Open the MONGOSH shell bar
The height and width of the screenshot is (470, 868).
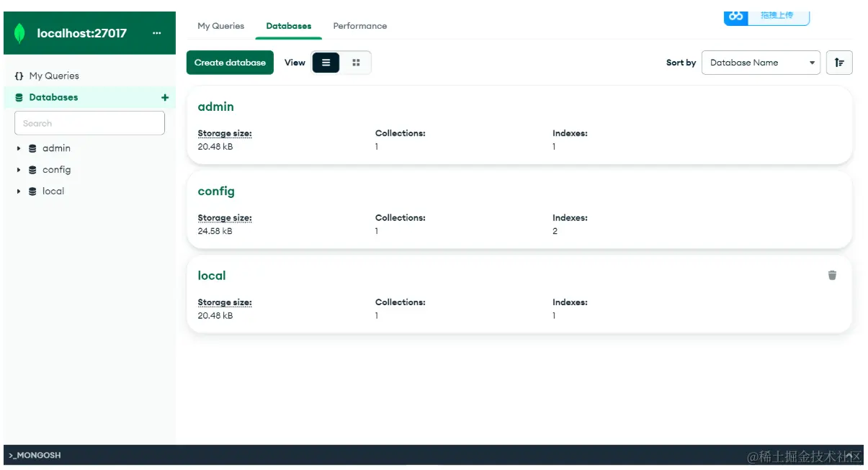(434, 455)
